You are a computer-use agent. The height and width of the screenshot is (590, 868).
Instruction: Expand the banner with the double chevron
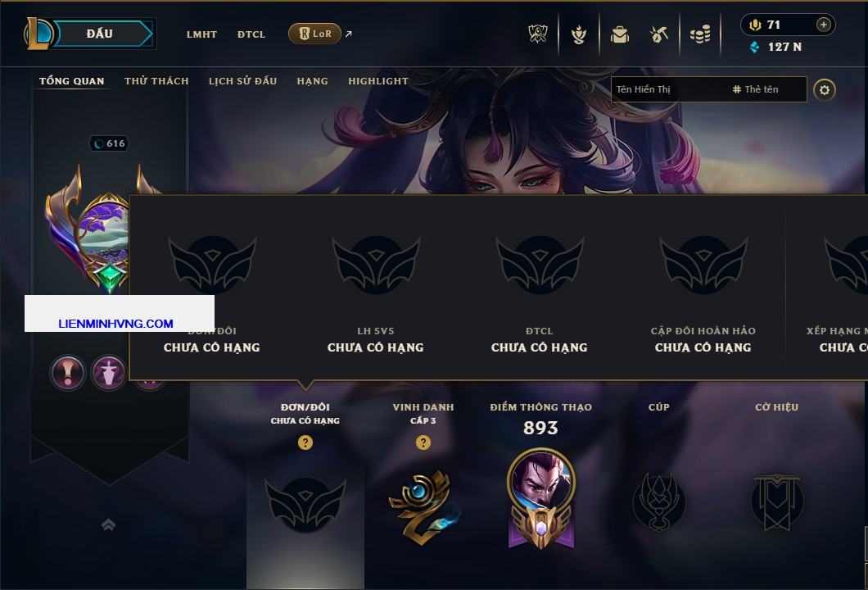108,524
